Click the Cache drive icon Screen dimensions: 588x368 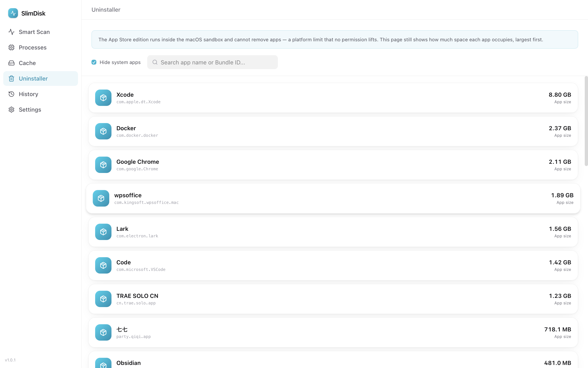click(x=11, y=63)
